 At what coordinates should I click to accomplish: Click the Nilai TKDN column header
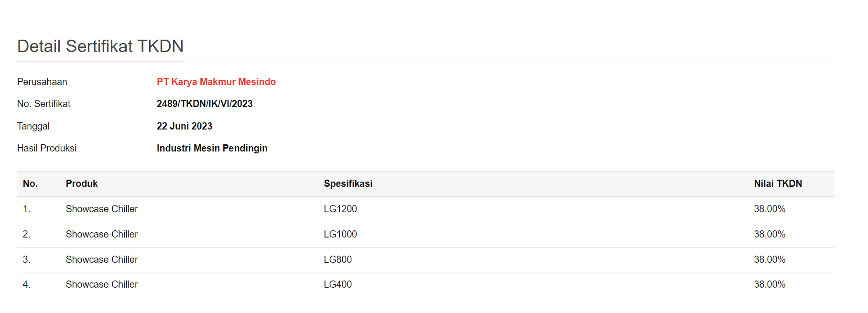[778, 183]
